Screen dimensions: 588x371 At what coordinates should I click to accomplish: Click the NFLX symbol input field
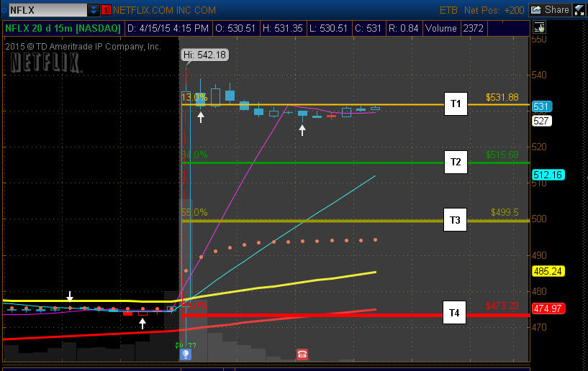click(46, 10)
